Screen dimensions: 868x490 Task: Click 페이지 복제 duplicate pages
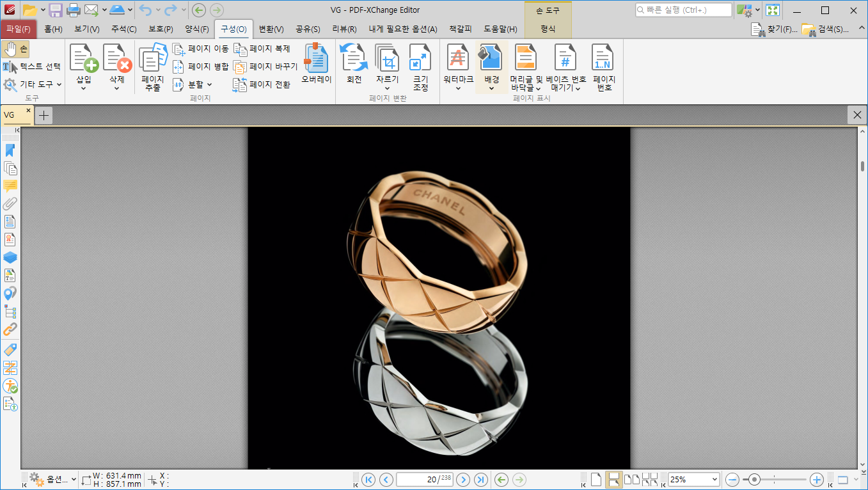point(262,49)
